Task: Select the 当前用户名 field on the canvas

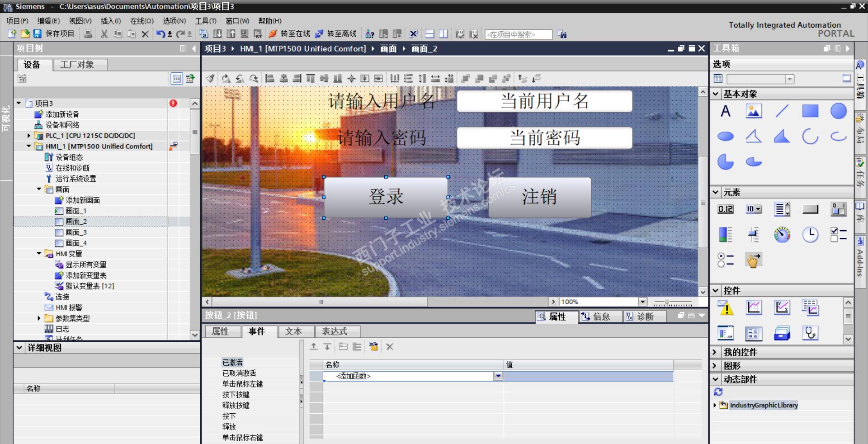Action: click(545, 101)
